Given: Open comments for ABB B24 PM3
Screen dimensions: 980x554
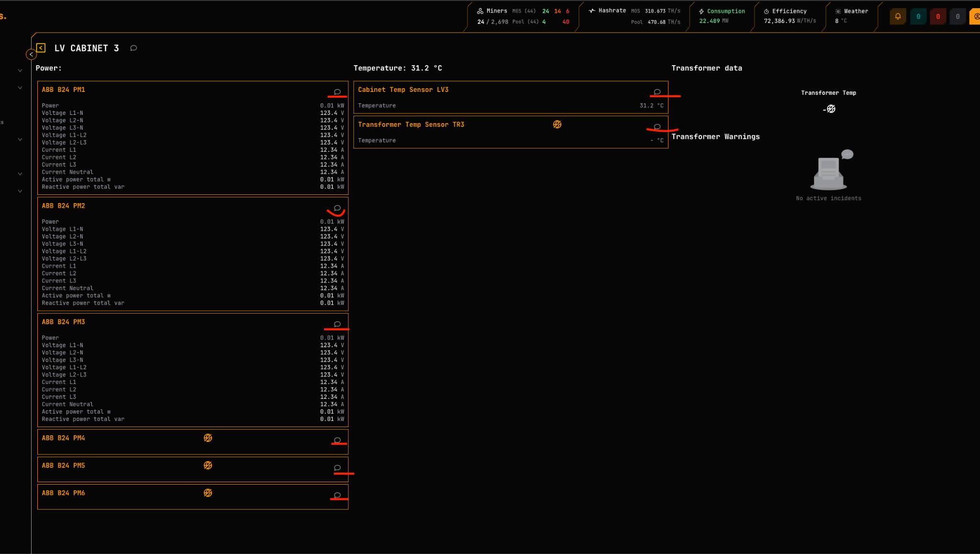Looking at the screenshot, I should pyautogui.click(x=337, y=324).
